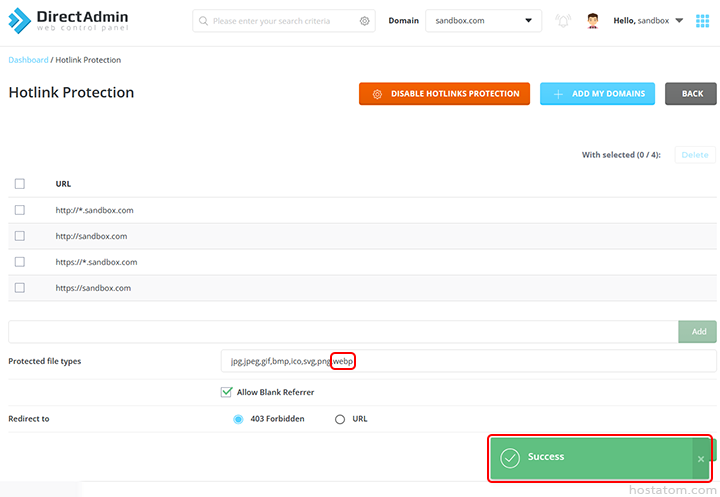Click the magnifier search icon
Viewport: 720px width, 497px height.
click(203, 21)
